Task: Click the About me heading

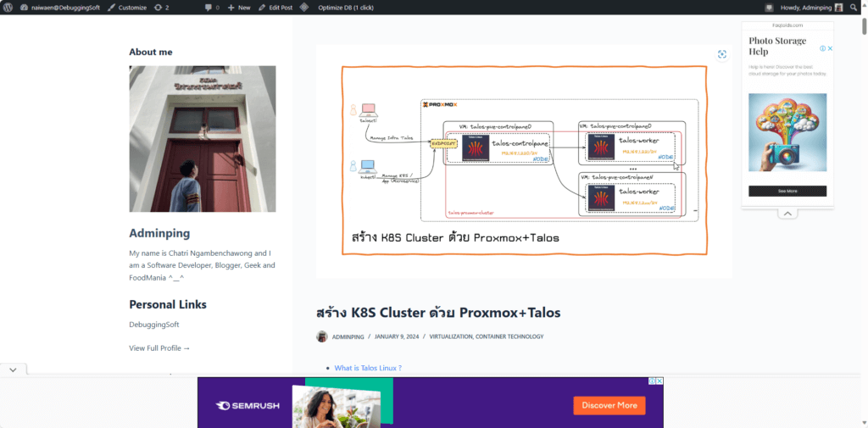Action: [151, 52]
